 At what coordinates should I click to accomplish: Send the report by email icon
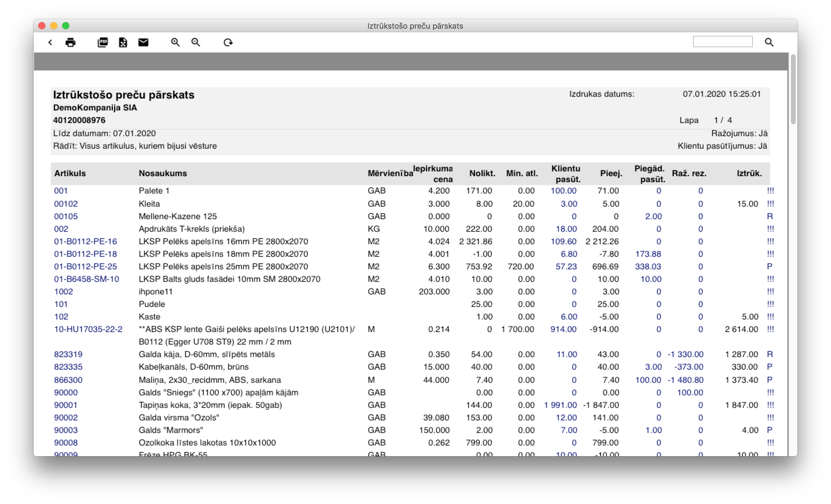143,42
